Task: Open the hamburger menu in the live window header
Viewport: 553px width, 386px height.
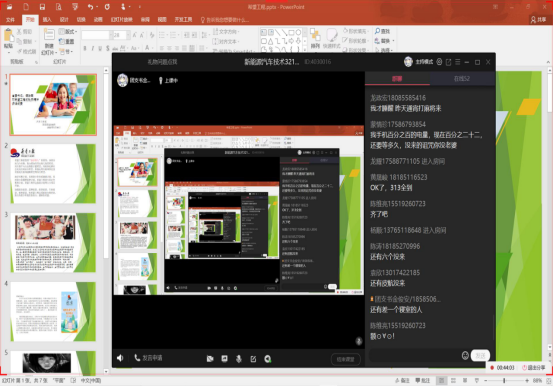Action: pyautogui.click(x=457, y=62)
